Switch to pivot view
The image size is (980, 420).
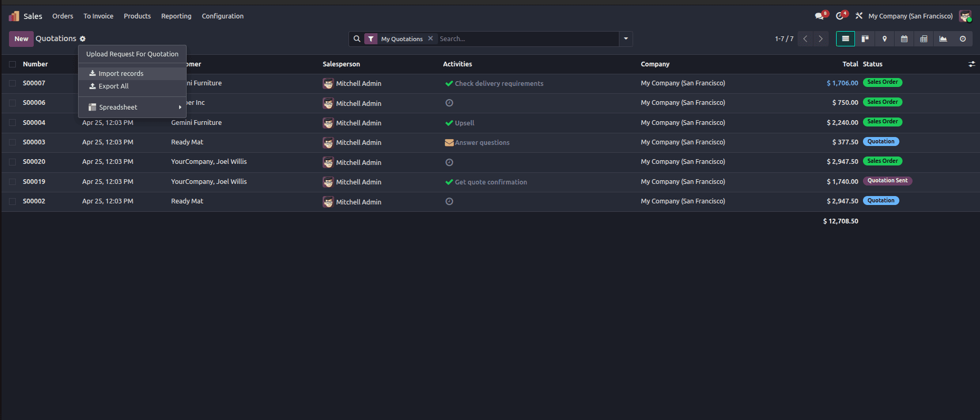click(x=924, y=39)
